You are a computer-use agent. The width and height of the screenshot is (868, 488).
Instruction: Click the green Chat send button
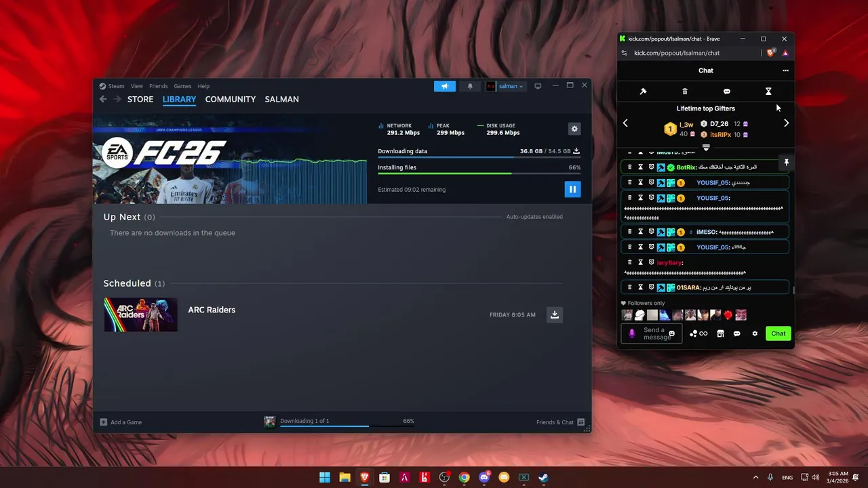(x=778, y=333)
